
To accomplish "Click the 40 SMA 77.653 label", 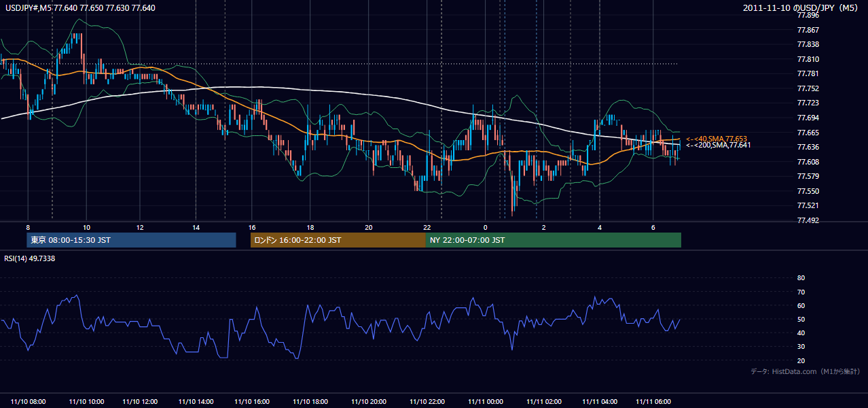I will click(716, 139).
